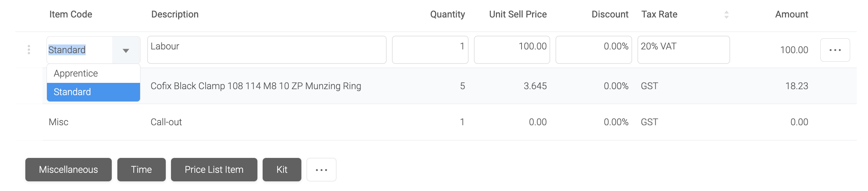Open the Item Code dropdown arrow

tap(126, 50)
